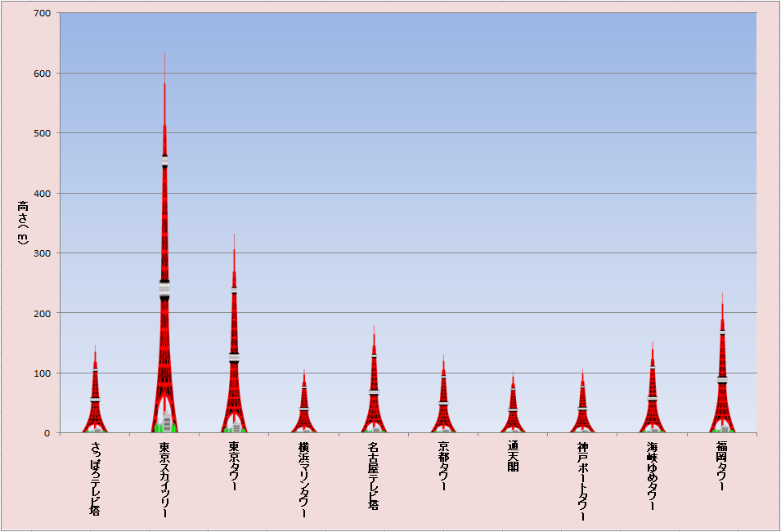Select the さっぽろテレビ塔 tower bar

click(95, 400)
